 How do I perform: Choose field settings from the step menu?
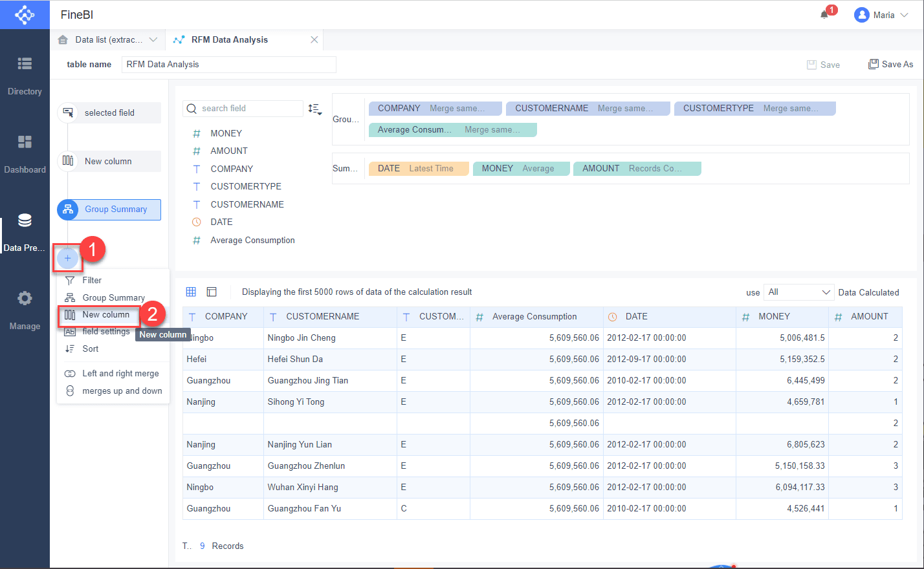(x=97, y=332)
